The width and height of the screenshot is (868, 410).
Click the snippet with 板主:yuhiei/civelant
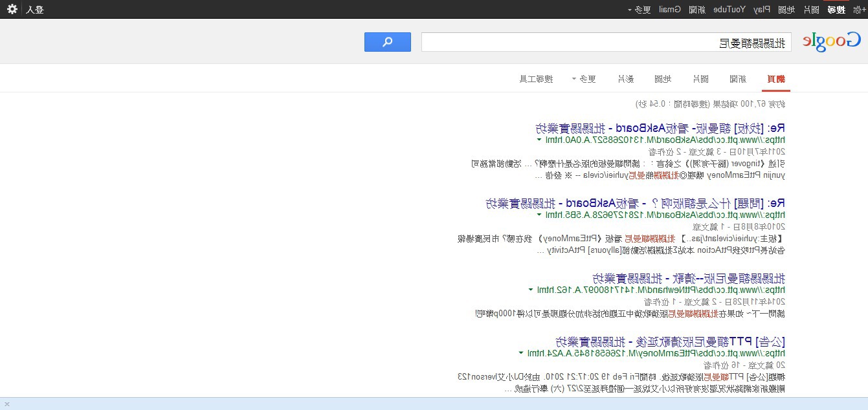(x=621, y=238)
